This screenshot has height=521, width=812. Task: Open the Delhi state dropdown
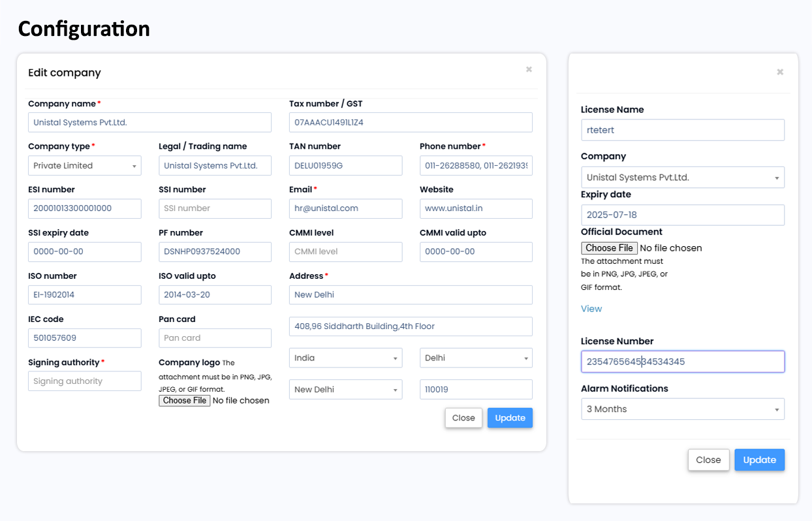coord(476,358)
